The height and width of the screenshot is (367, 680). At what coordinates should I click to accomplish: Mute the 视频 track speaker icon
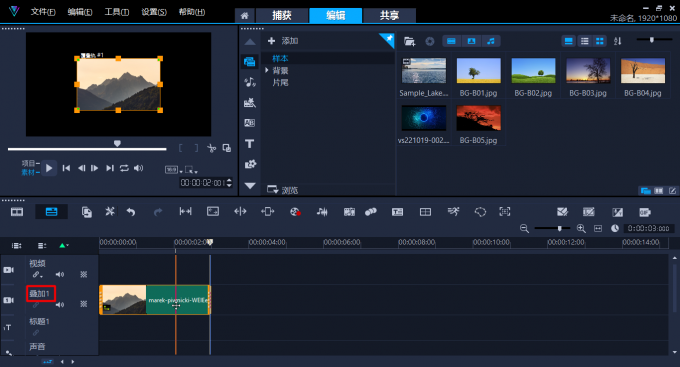point(60,274)
